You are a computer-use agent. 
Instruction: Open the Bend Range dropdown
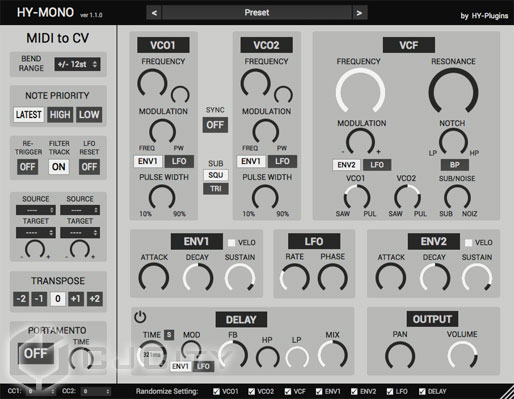[x=77, y=64]
